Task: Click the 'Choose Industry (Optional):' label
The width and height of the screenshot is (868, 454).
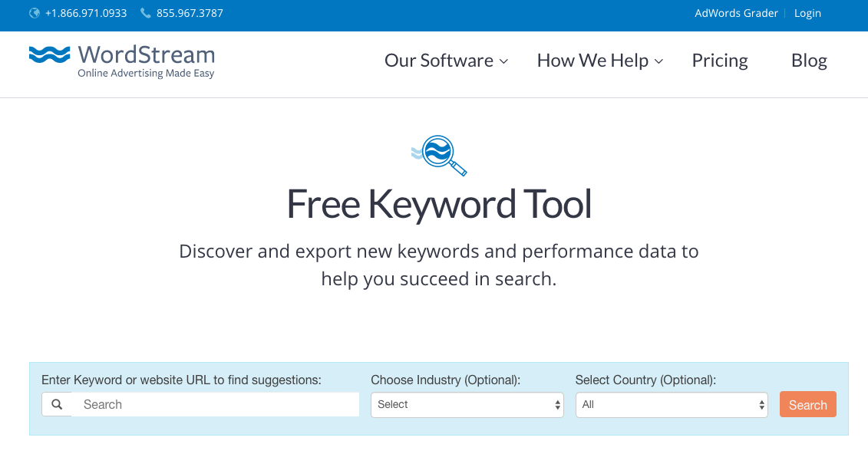Action: (x=446, y=380)
